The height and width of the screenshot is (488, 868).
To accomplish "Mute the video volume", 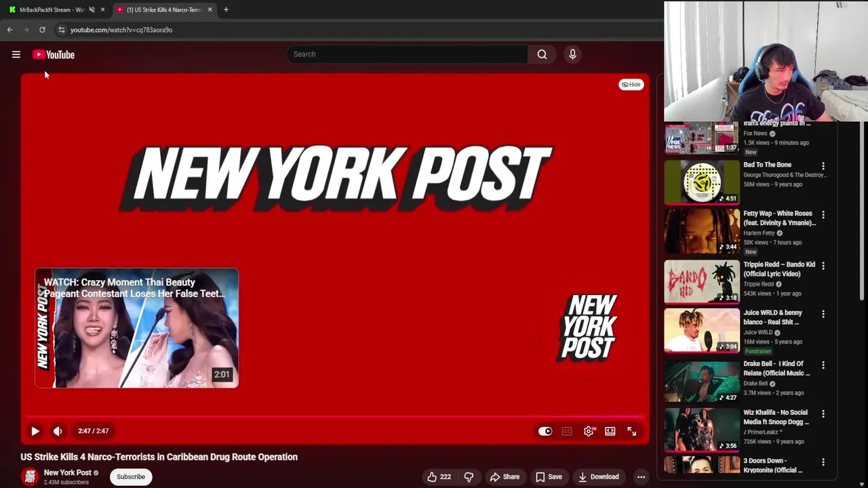I will [x=58, y=431].
